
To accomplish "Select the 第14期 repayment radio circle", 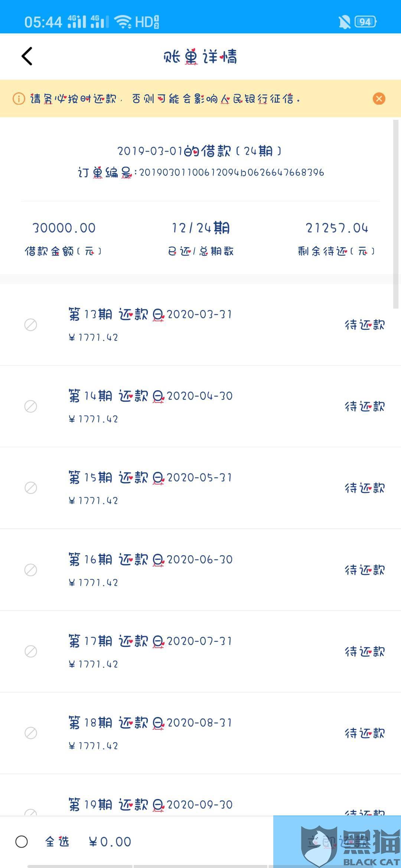I will click(x=30, y=406).
